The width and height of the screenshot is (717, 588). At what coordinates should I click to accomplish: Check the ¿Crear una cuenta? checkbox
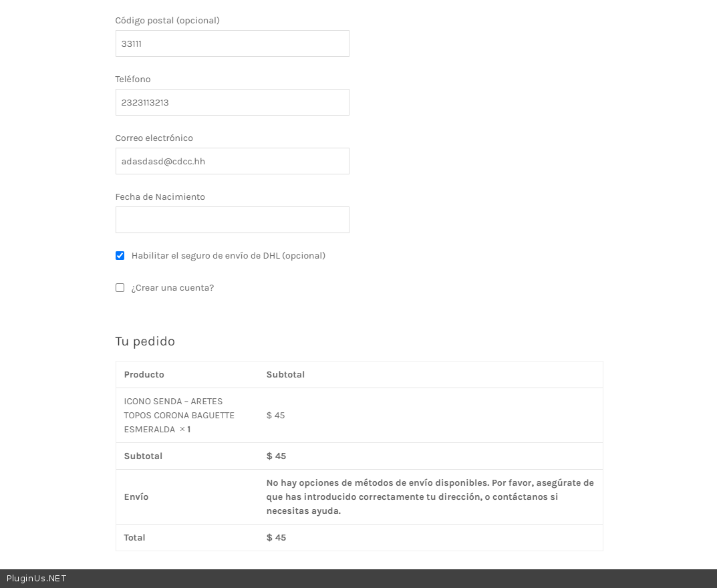coord(120,288)
